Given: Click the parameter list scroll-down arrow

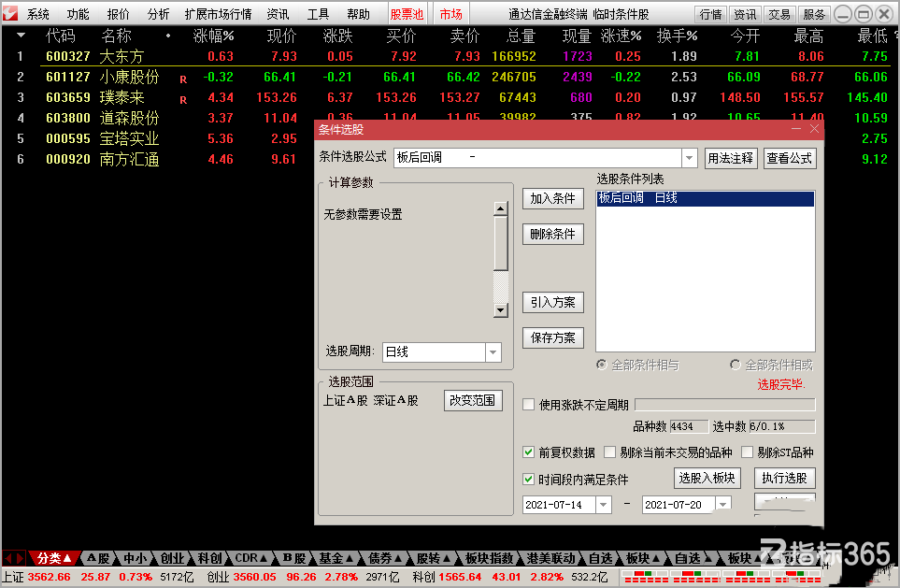Looking at the screenshot, I should pyautogui.click(x=501, y=310).
